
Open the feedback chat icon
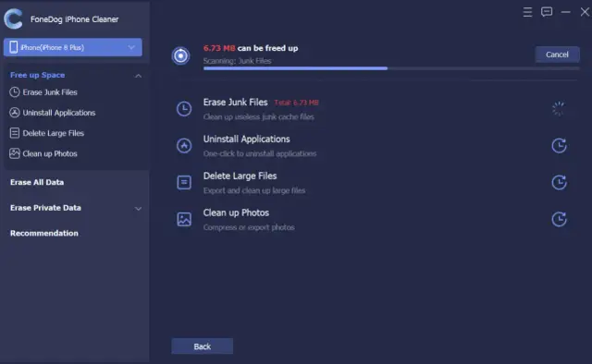[x=547, y=12]
